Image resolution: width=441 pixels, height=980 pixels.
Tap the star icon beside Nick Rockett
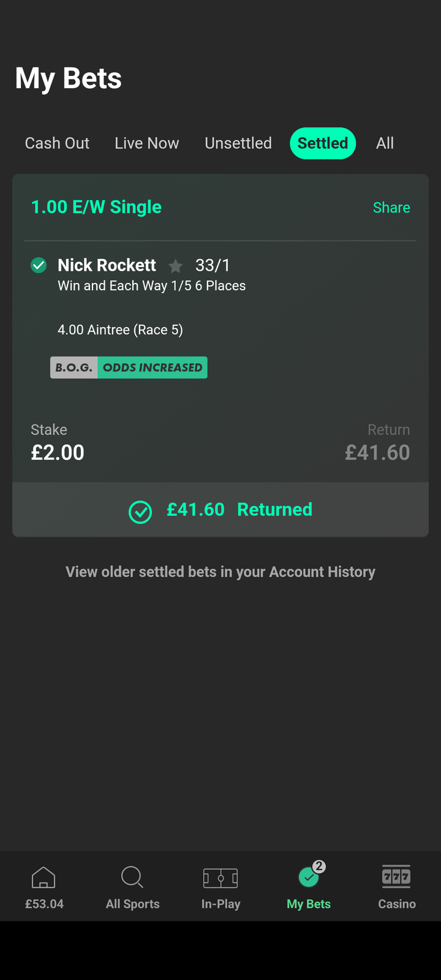click(176, 266)
